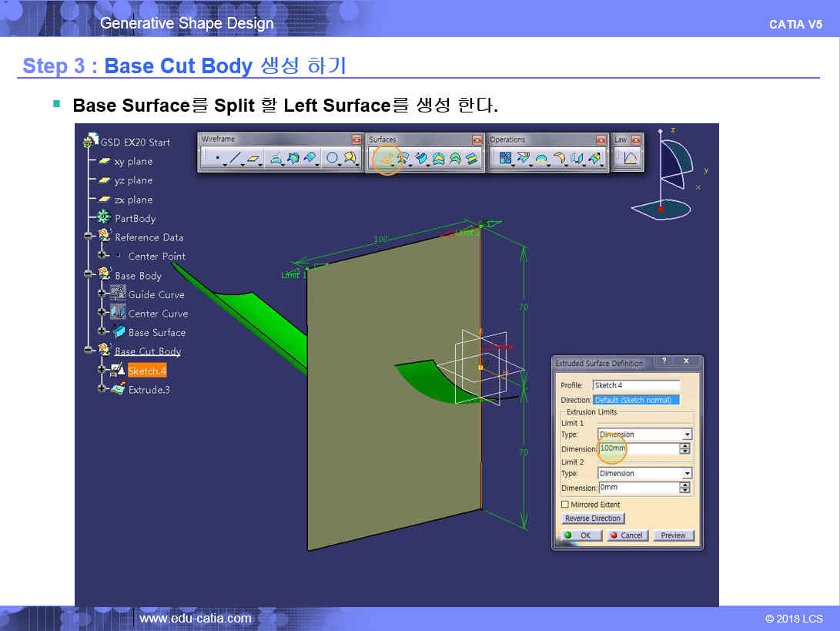Pick the Circle tool in Wireframe toolbar
The height and width of the screenshot is (631, 840).
332,159
